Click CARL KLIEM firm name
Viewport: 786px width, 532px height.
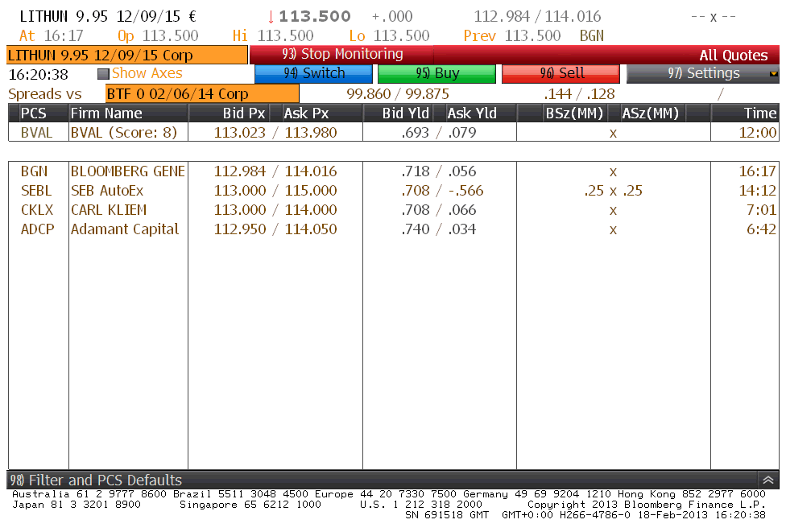(x=109, y=210)
